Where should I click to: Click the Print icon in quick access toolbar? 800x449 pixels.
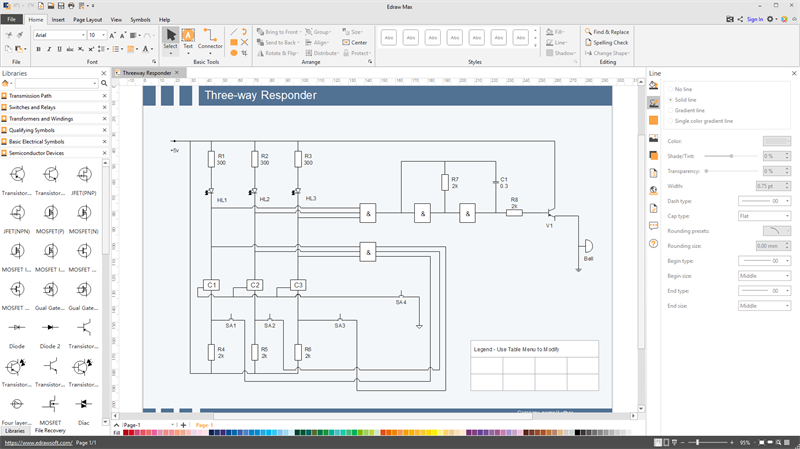[x=71, y=6]
